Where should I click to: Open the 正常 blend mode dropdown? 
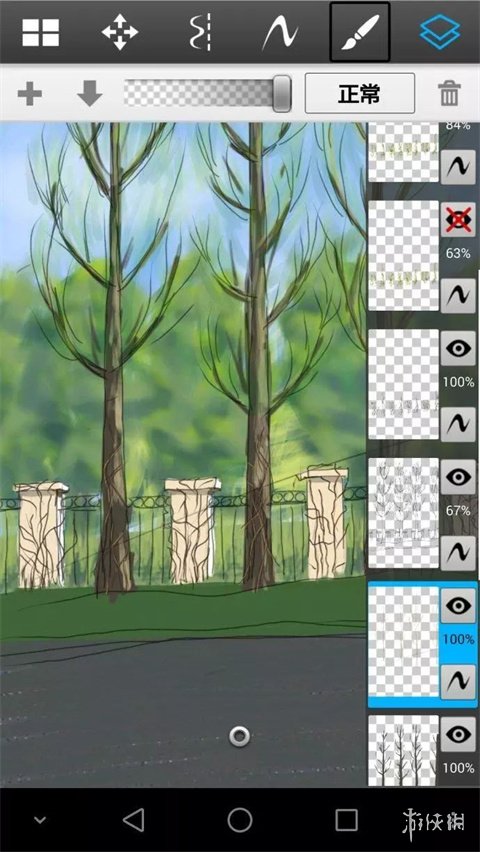tap(359, 93)
